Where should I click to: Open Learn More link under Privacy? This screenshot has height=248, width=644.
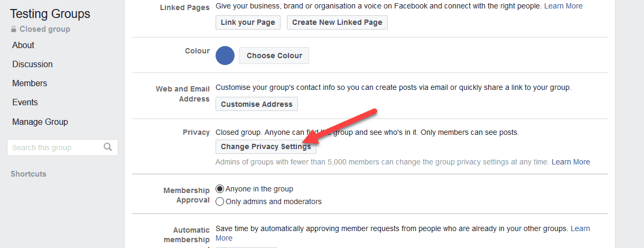coord(571,162)
